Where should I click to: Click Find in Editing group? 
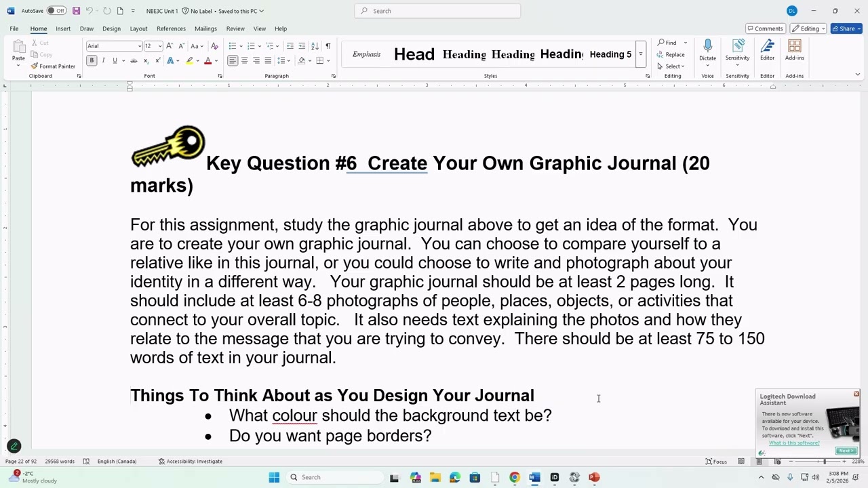667,43
